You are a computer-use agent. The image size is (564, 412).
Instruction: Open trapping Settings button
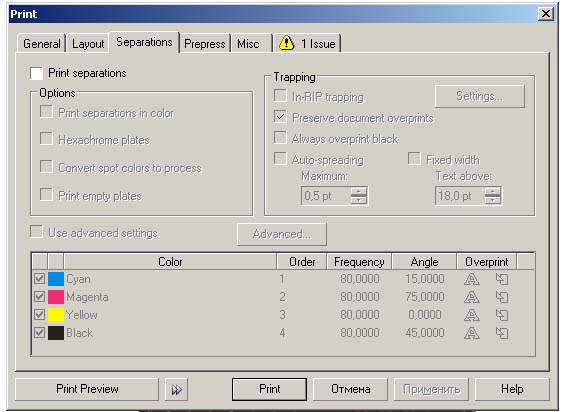tap(480, 96)
